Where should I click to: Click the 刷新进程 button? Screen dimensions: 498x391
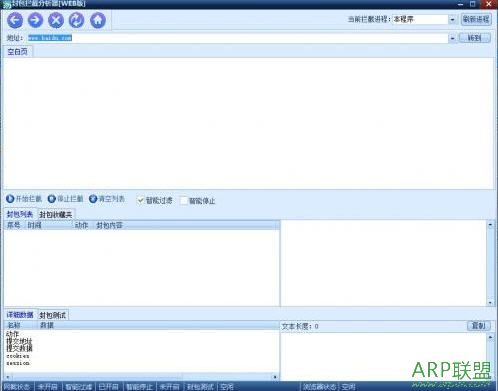(x=476, y=19)
